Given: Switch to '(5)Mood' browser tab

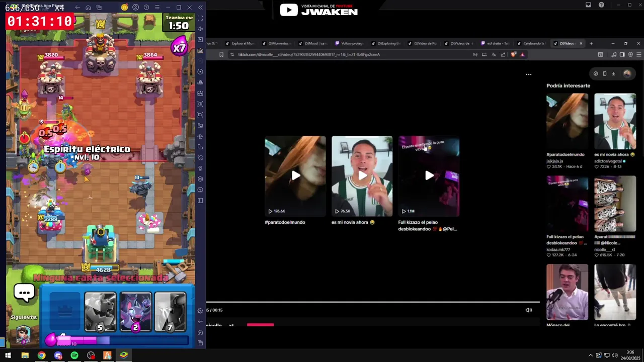Looking at the screenshot, I should coord(313,43).
